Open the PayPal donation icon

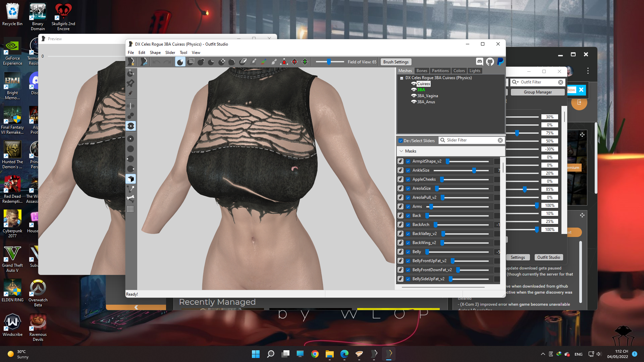pos(500,62)
